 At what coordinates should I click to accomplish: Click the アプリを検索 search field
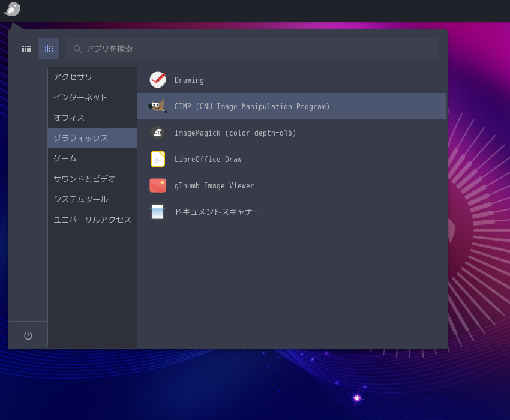pyautogui.click(x=253, y=49)
